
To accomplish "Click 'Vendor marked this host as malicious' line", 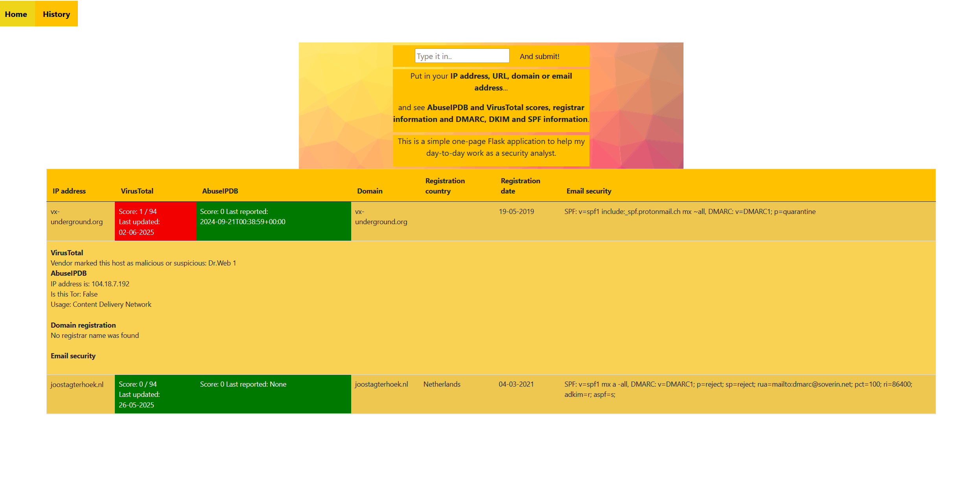I will click(143, 263).
